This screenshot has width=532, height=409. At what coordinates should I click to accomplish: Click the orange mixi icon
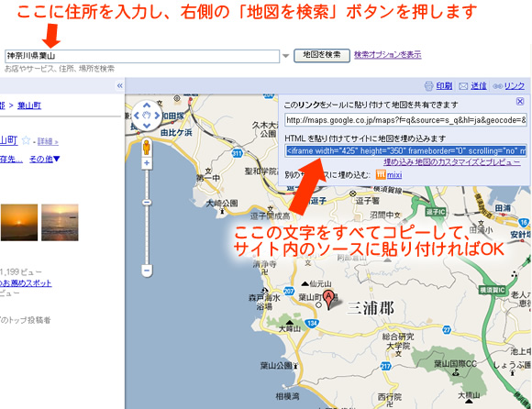coord(381,174)
